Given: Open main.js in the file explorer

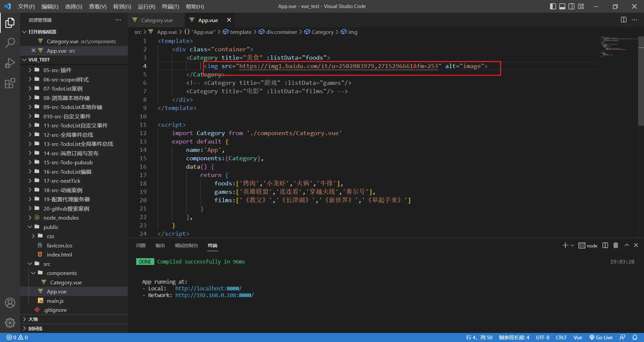Looking at the screenshot, I should pyautogui.click(x=55, y=301).
